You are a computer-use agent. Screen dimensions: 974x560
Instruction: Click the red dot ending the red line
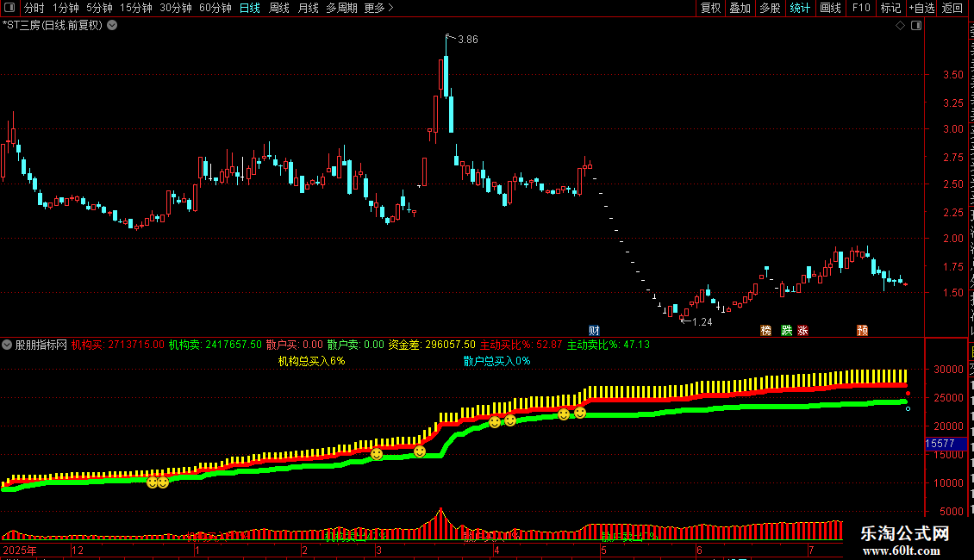point(908,394)
